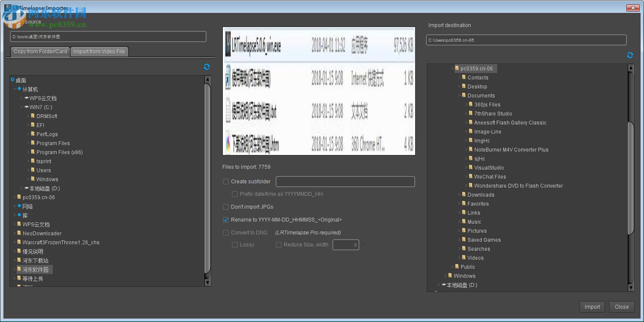Toggle Prefix date/time as YYYYMMDD_HH checkbox
Viewport: 644px width, 322px height.
pos(235,194)
